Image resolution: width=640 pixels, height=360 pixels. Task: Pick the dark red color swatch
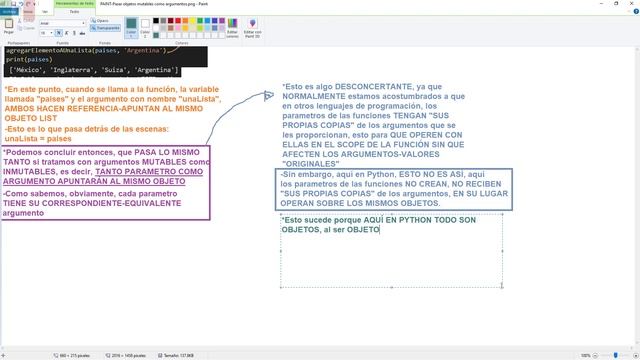171,20
